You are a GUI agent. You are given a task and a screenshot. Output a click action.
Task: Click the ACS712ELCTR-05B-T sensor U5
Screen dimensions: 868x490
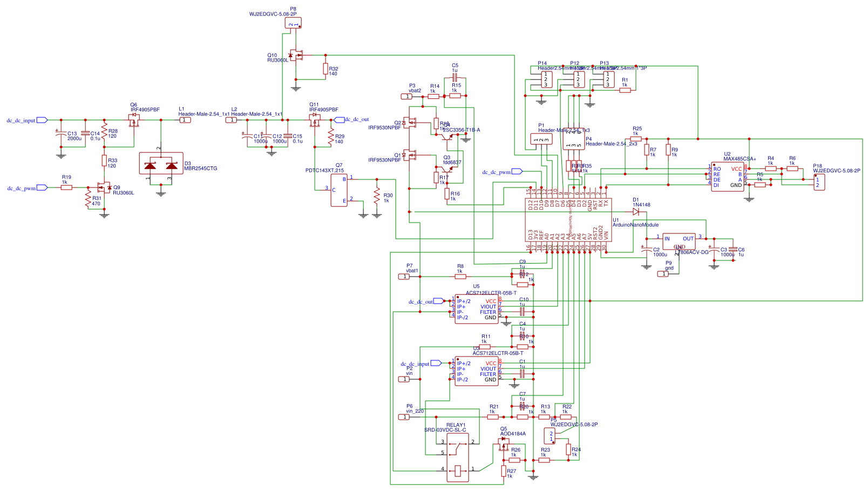478,308
